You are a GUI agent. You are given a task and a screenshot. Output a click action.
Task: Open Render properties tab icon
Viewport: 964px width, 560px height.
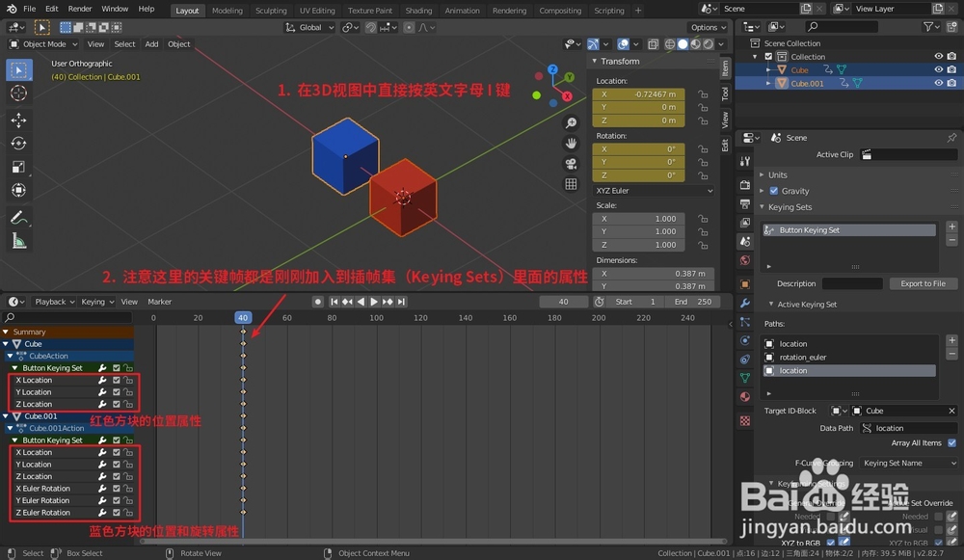pos(745,184)
